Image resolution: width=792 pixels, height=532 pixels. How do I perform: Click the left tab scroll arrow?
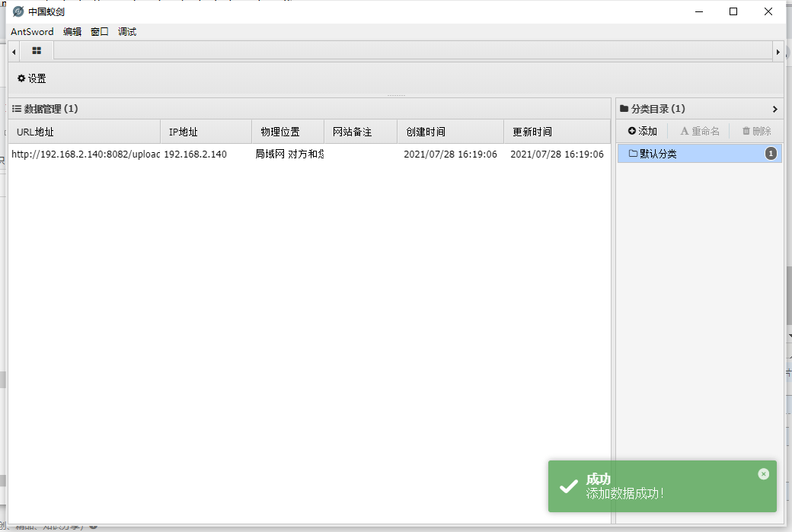click(x=14, y=52)
